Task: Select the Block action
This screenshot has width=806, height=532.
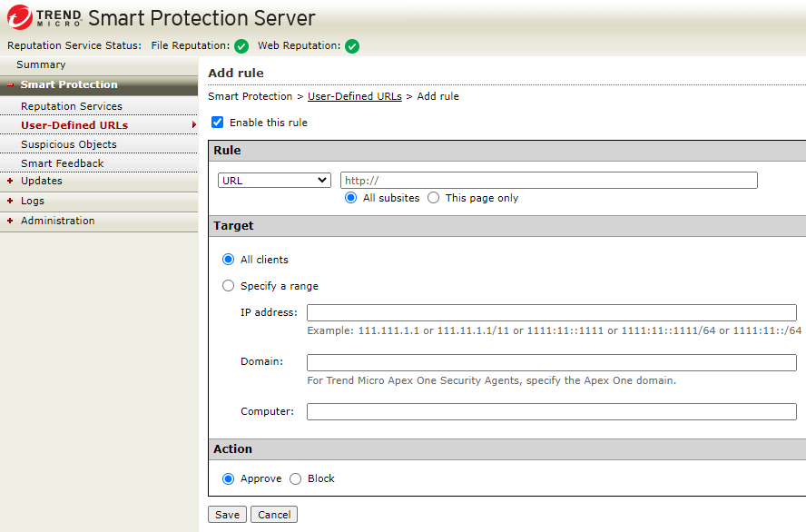Action: [296, 478]
